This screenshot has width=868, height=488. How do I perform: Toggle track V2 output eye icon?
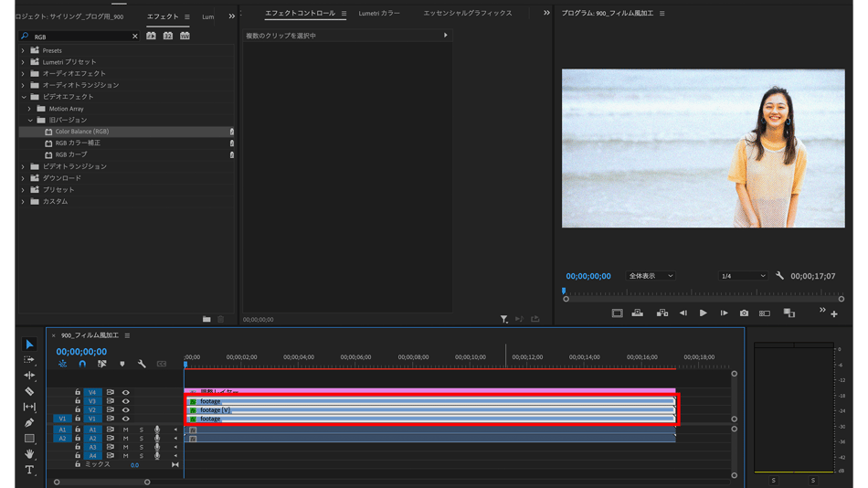point(126,410)
